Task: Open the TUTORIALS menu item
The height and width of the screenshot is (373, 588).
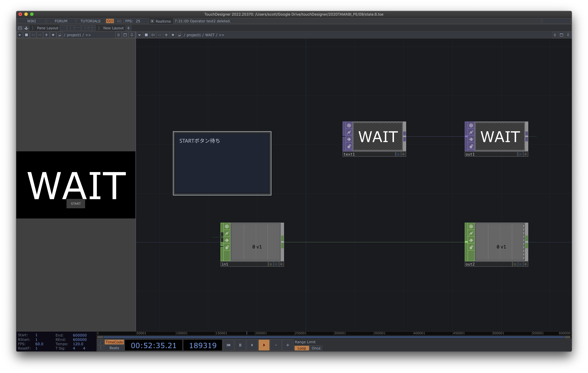Action: [90, 21]
